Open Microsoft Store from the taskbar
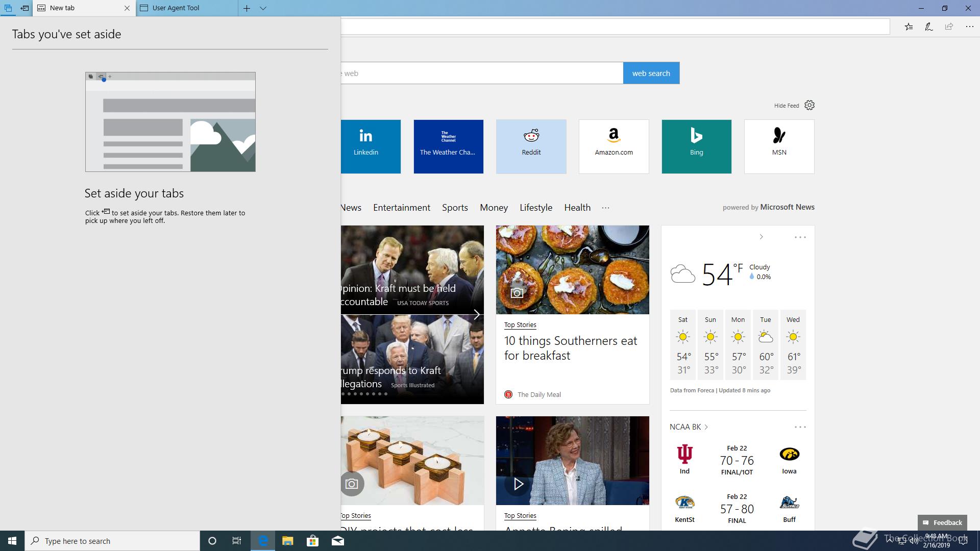The height and width of the screenshot is (551, 980). click(x=312, y=541)
